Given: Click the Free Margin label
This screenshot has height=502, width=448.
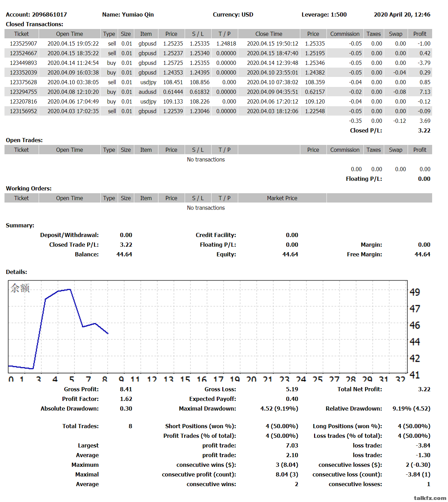Looking at the screenshot, I should [364, 254].
